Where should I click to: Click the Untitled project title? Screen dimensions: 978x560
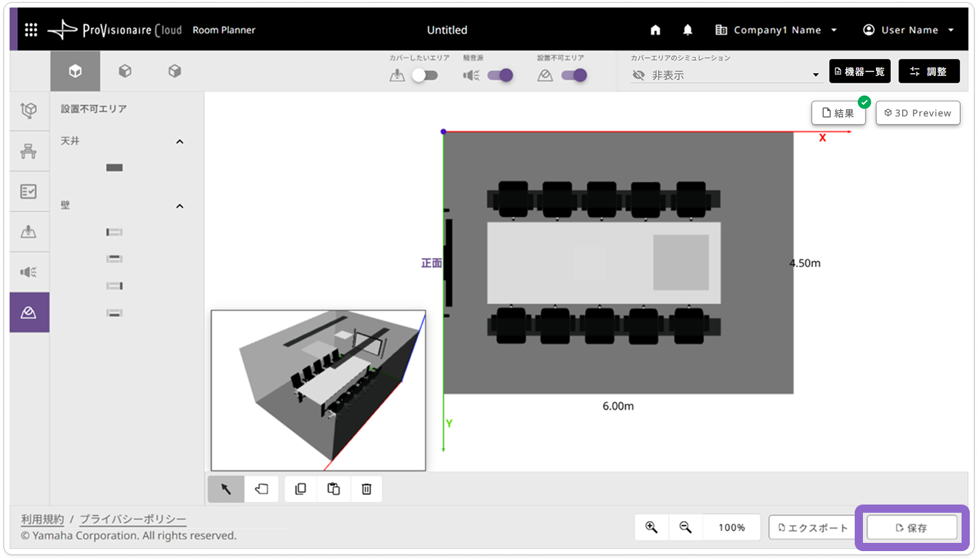(447, 30)
